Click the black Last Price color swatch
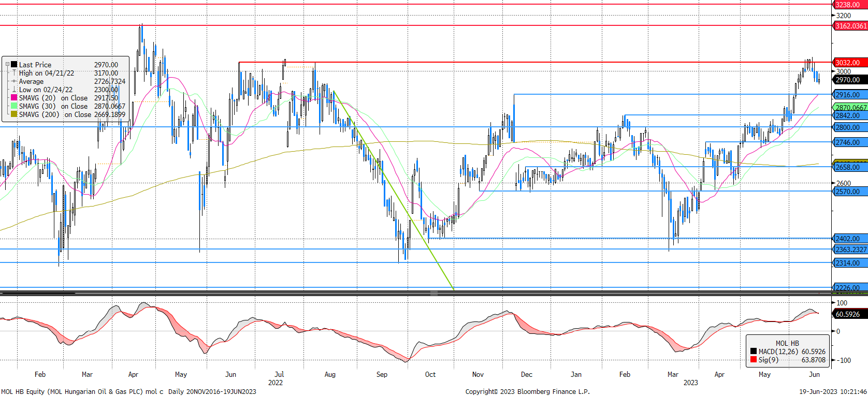 tap(14, 65)
